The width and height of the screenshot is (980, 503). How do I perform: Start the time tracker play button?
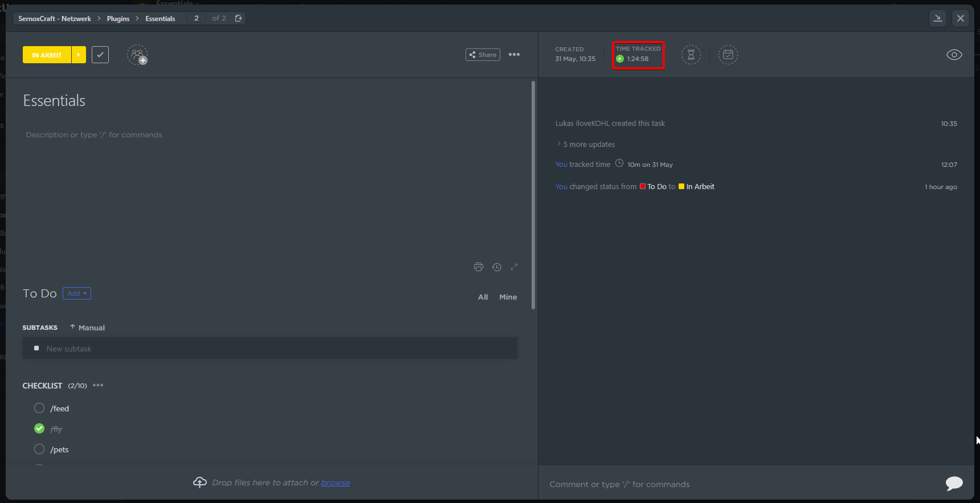620,59
